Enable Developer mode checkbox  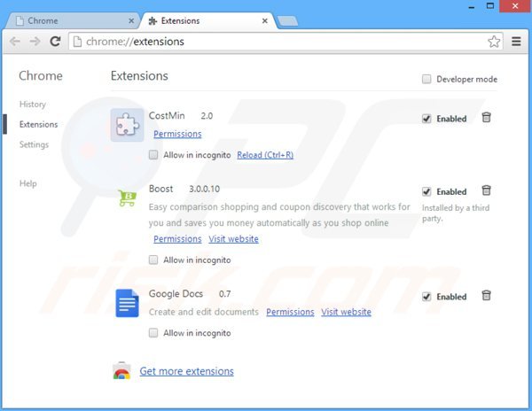coord(426,80)
